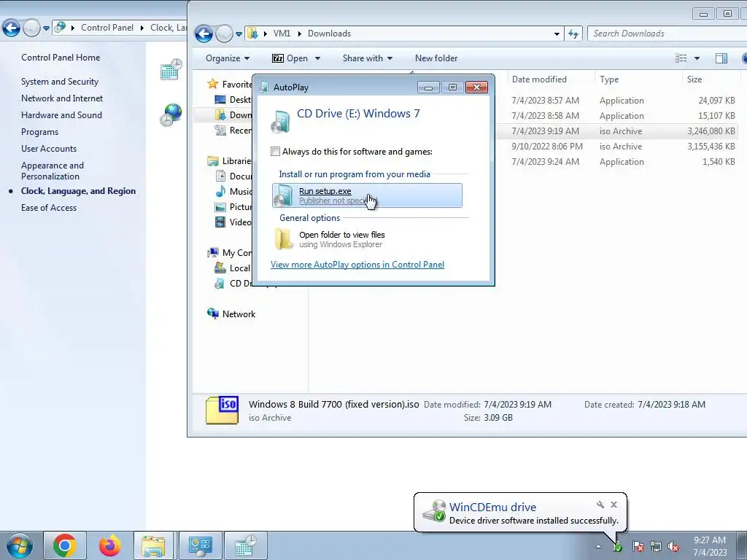The width and height of the screenshot is (747, 560).
Task: Expand the Downloads address bar history dropdown
Action: (x=557, y=34)
